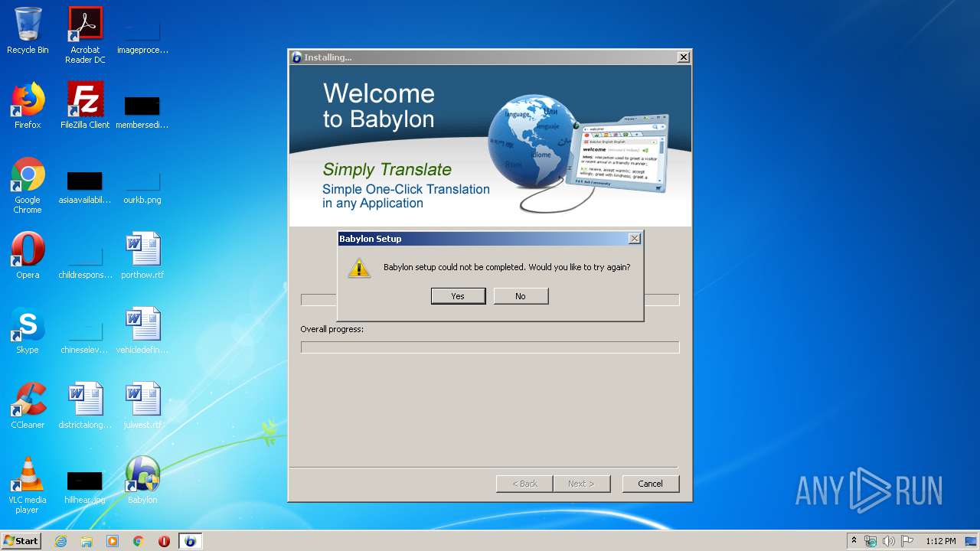980x551 pixels.
Task: Open the network tray icon
Action: tap(871, 541)
